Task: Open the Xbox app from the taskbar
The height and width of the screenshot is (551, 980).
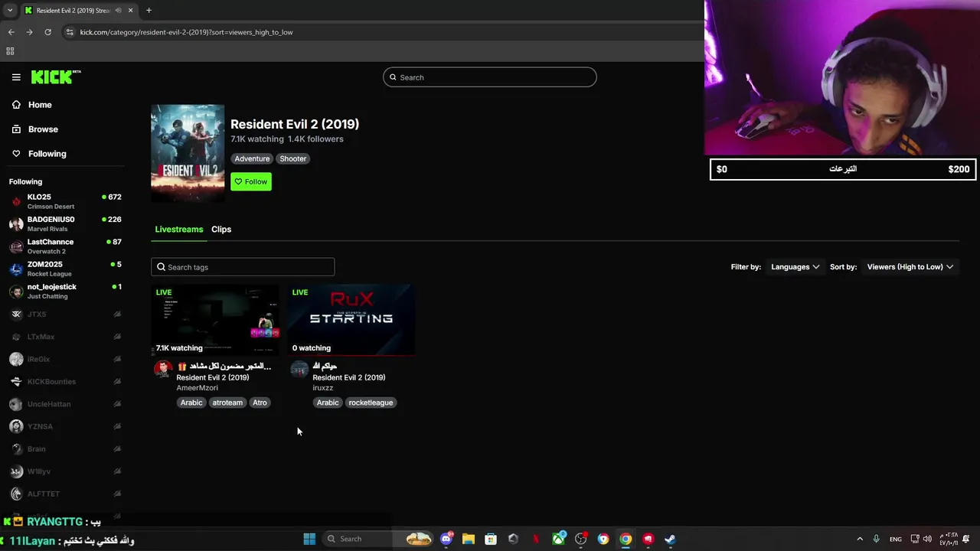Action: (558, 539)
